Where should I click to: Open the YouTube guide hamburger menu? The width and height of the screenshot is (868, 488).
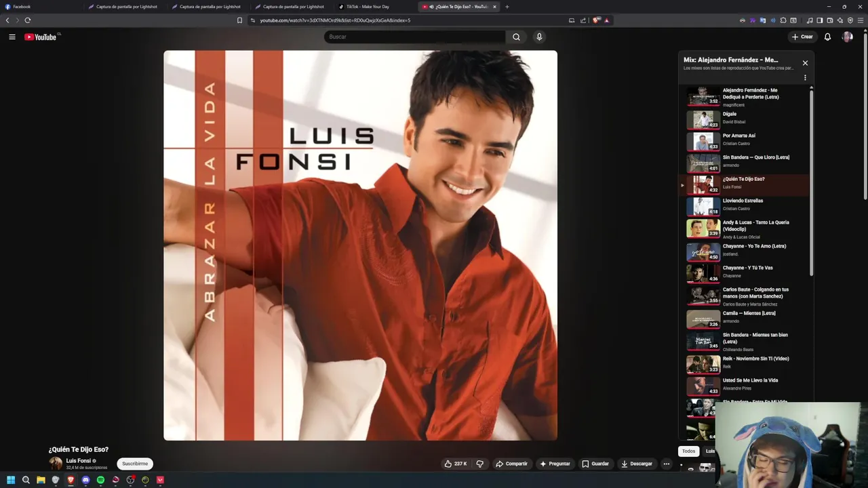pyautogui.click(x=12, y=37)
